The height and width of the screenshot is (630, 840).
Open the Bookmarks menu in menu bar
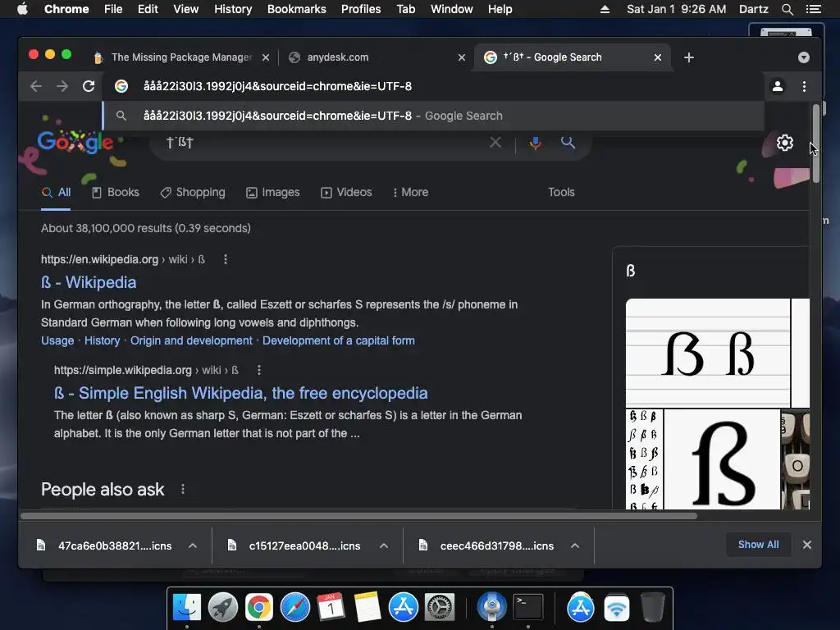(x=297, y=9)
